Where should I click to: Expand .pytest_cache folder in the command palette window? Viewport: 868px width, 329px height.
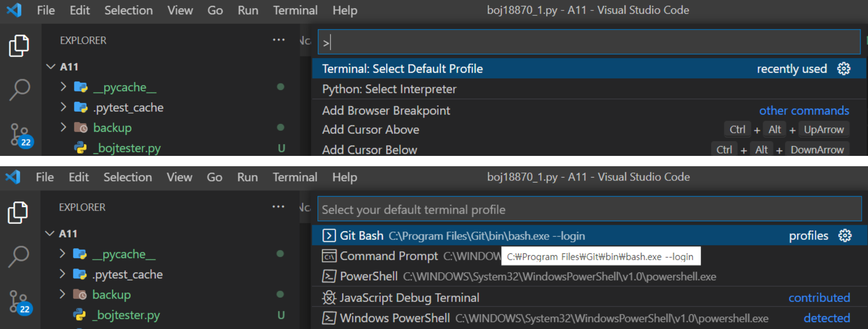point(63,107)
